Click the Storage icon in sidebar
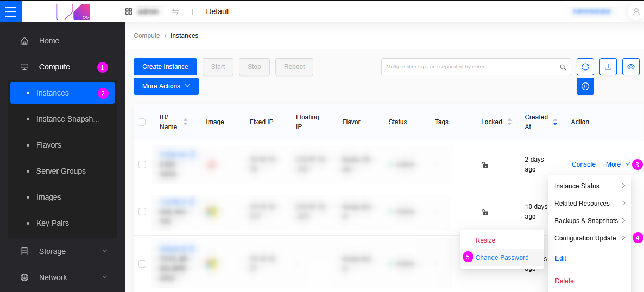The image size is (644, 292). click(24, 251)
